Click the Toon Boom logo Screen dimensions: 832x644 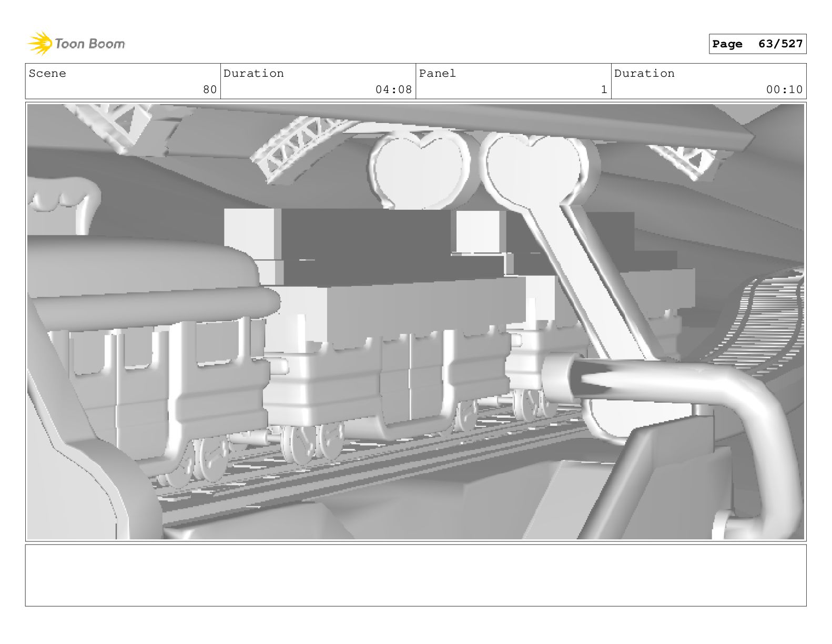[x=76, y=44]
